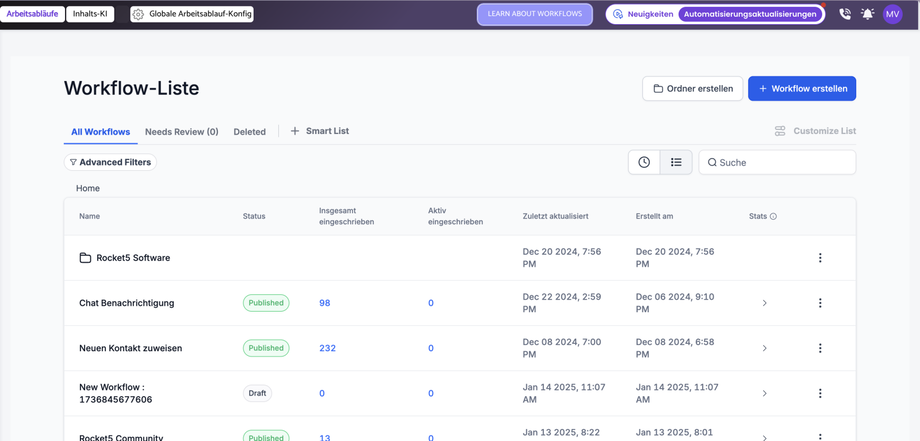This screenshot has width=920, height=441.
Task: Open options menu for Neuen Kontakt zuweisen
Action: (x=820, y=348)
